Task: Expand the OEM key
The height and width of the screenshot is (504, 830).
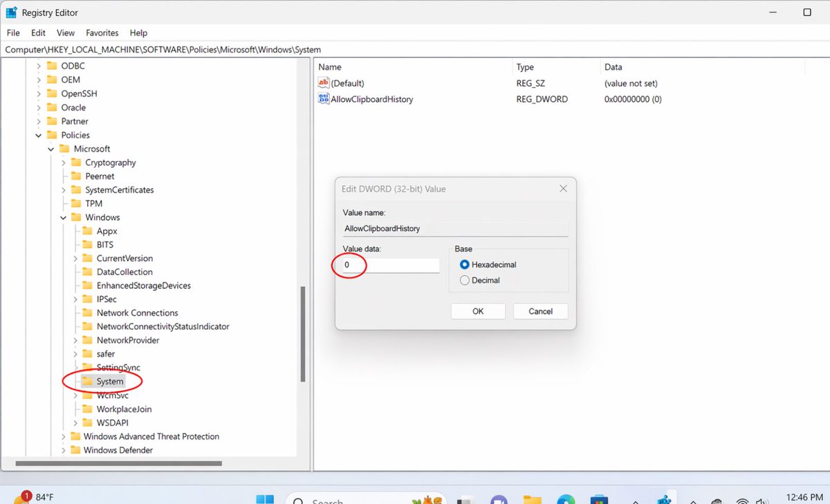Action: click(x=39, y=80)
